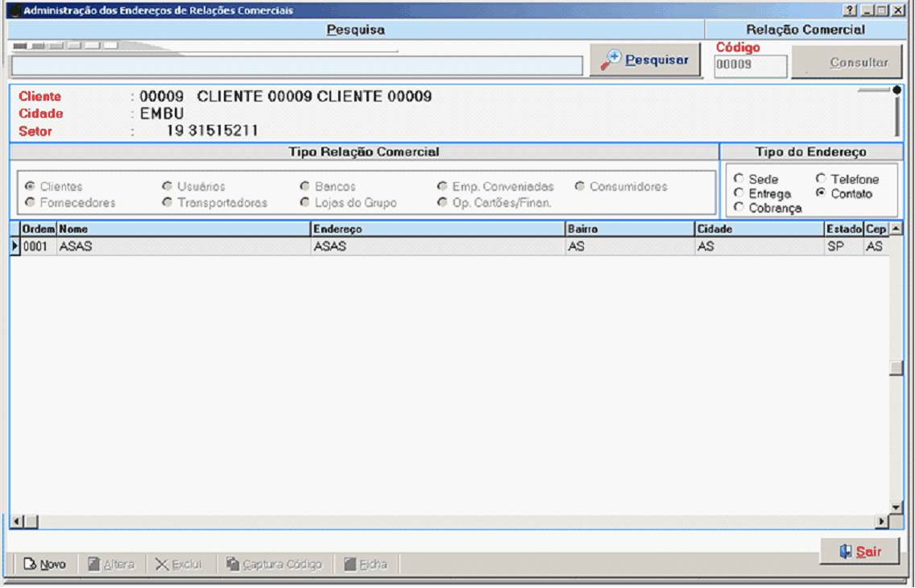
Task: Sort by the Nome column header
Action: point(184,230)
